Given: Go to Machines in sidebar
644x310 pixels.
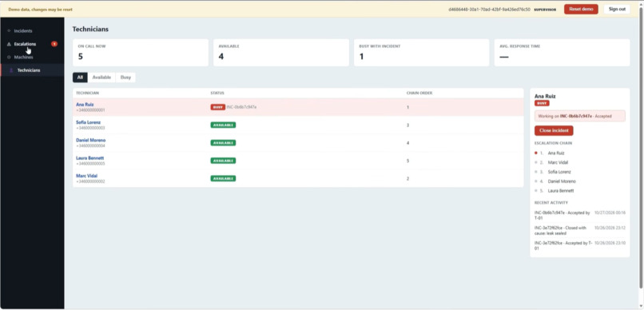Looking at the screenshot, I should point(23,57).
